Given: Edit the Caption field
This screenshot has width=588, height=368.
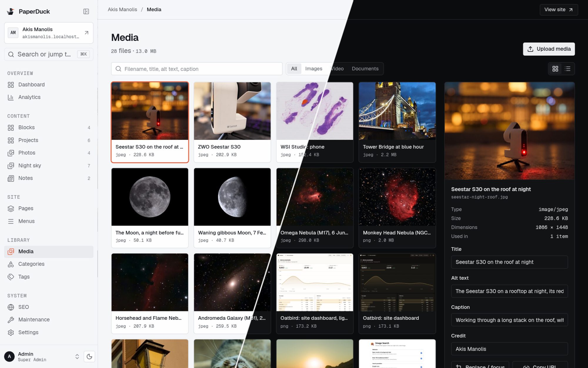Looking at the screenshot, I should [x=509, y=320].
